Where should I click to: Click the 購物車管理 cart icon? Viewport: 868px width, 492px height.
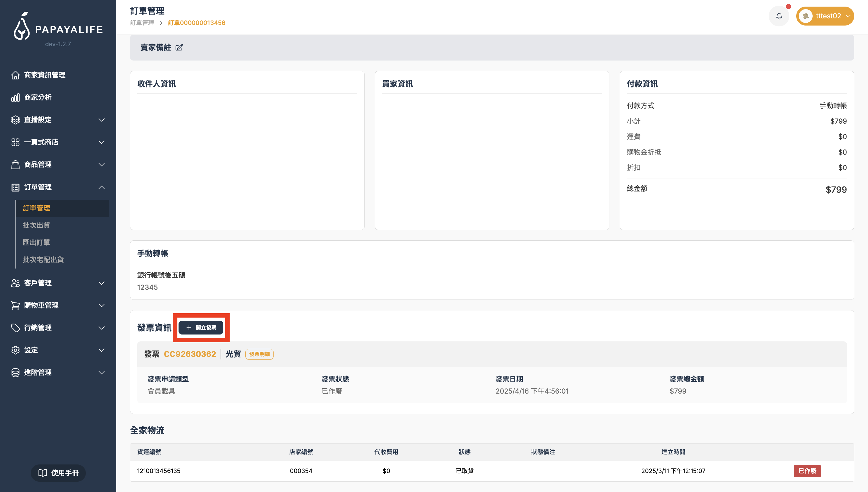(x=15, y=306)
